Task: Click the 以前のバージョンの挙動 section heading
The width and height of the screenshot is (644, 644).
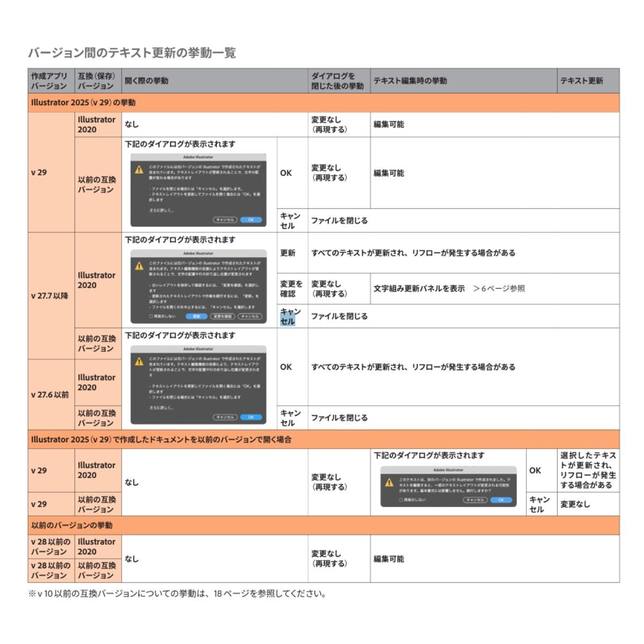Action: point(72,525)
